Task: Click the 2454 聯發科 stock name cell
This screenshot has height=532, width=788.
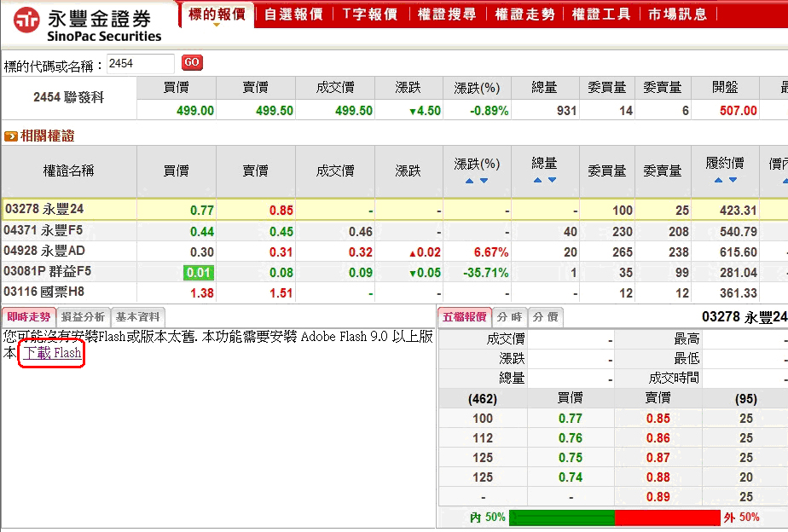Action: (x=69, y=97)
